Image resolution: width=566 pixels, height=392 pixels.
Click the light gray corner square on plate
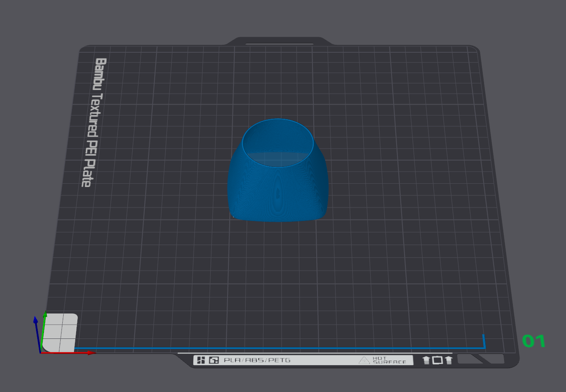click(x=60, y=333)
